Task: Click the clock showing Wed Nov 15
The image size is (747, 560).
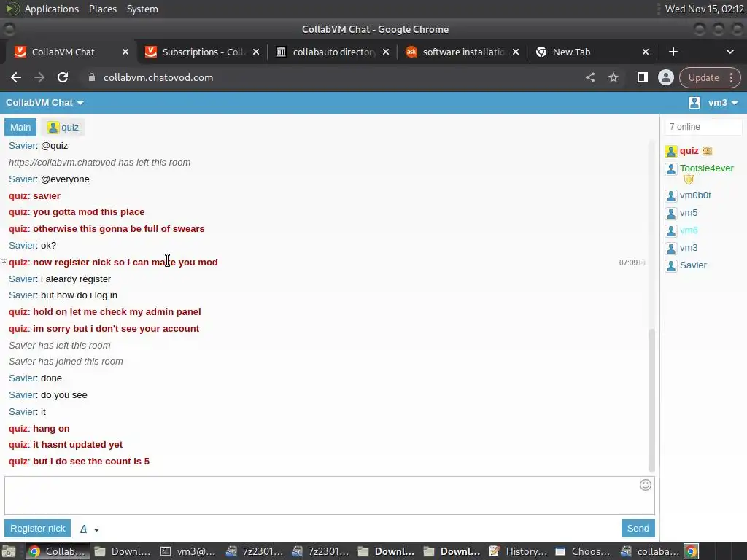Action: 704,9
